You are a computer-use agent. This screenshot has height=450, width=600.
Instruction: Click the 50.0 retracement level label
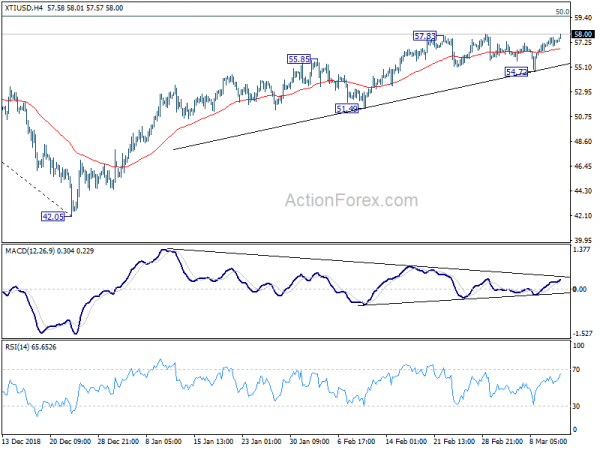(562, 11)
